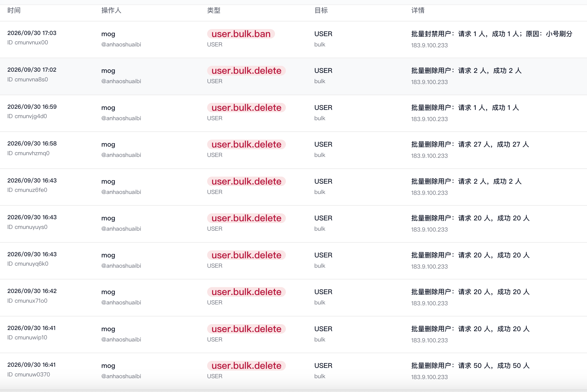Viewport: 587px width, 392px height.
Task: Click @anhaoshuaibi on the 16:42 row
Action: 121,302
